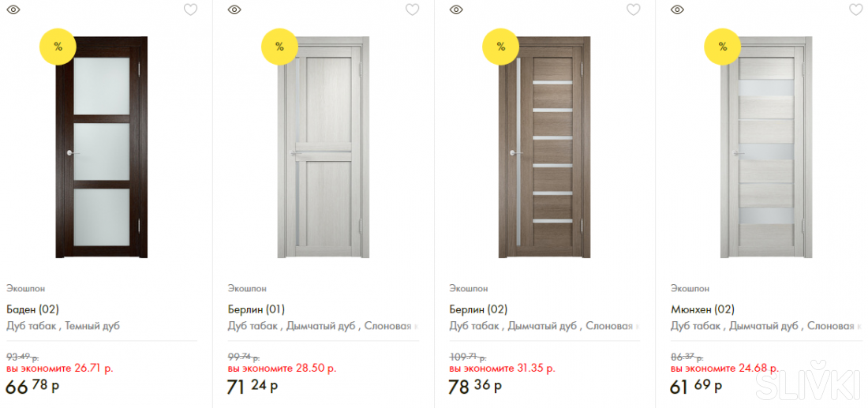Open the Мюнхен (02) product title link
This screenshot has height=408, width=868.
702,309
